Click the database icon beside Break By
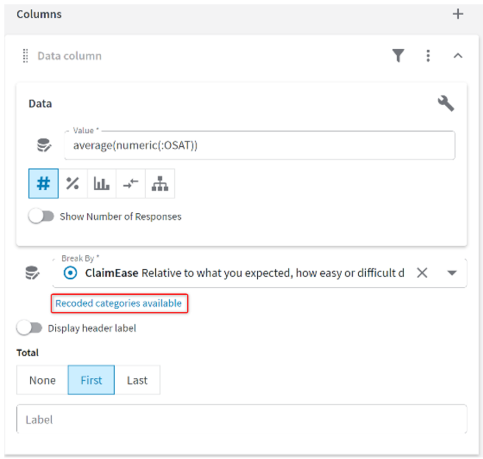 coord(32,273)
